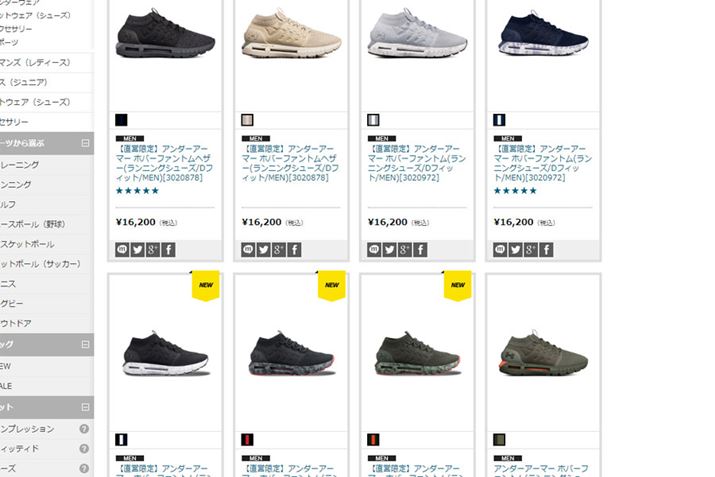Click the Mixi share icon under the beige shoe

click(x=248, y=249)
